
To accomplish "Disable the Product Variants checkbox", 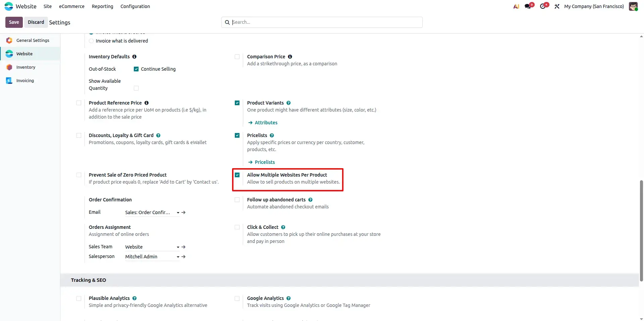I will [x=237, y=103].
